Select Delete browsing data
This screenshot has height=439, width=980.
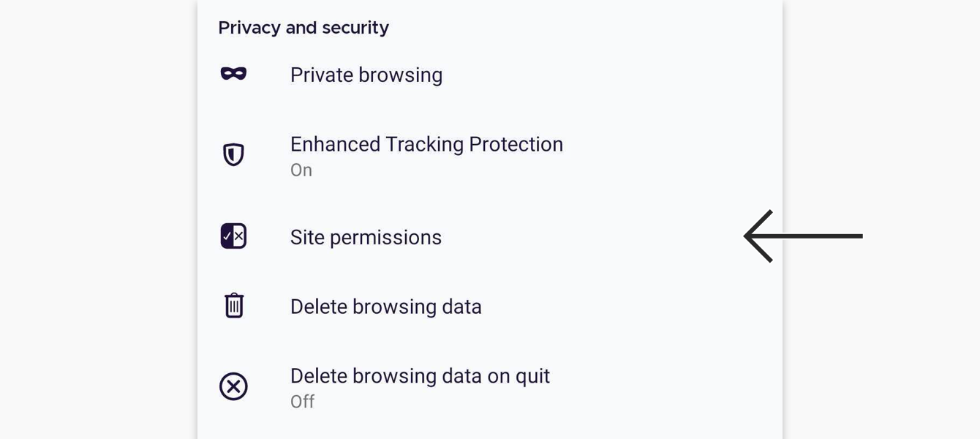coord(490,307)
